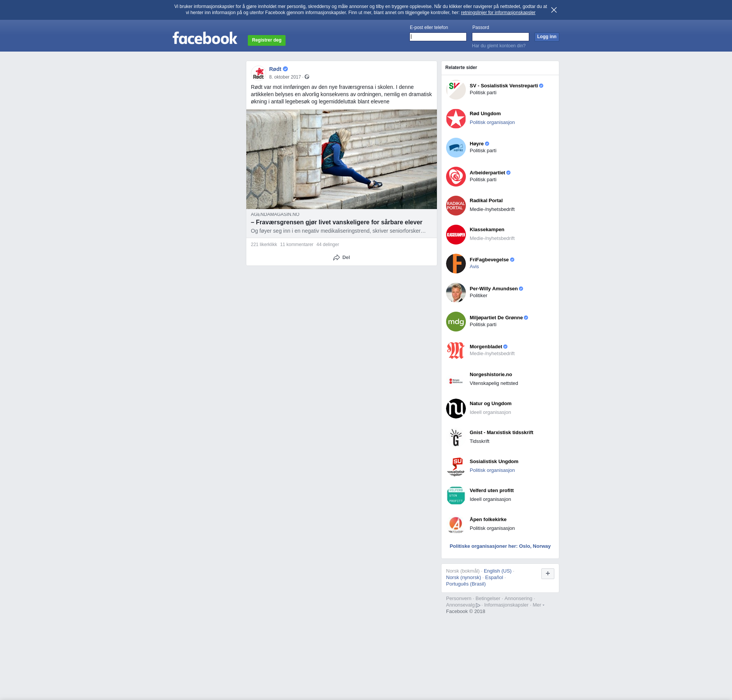Click Politisk organisasjon under Sosialistisk Ungdom
Screen dimensions: 732x700
pyautogui.click(x=492, y=470)
